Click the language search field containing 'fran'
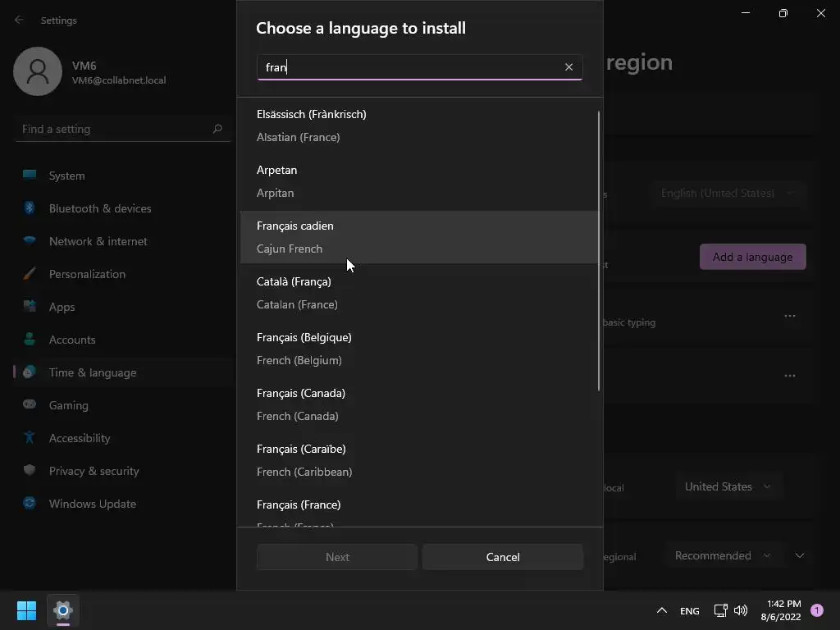 coord(419,67)
